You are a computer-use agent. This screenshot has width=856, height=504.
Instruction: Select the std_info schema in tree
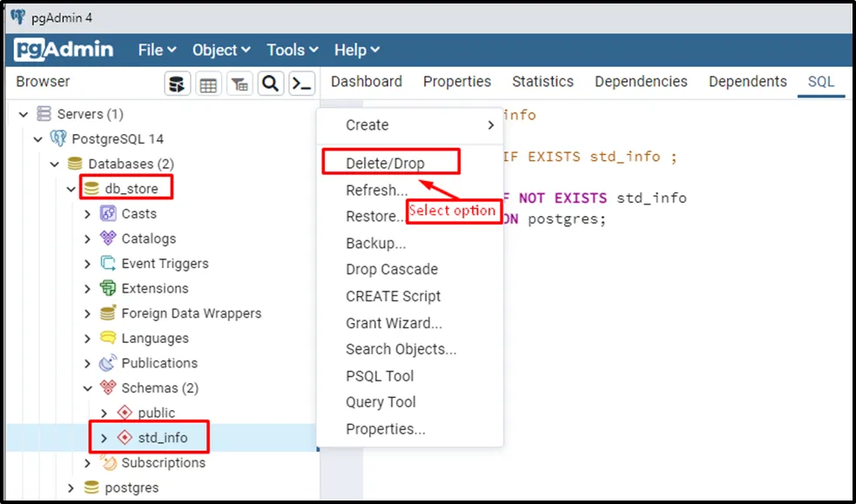[162, 438]
